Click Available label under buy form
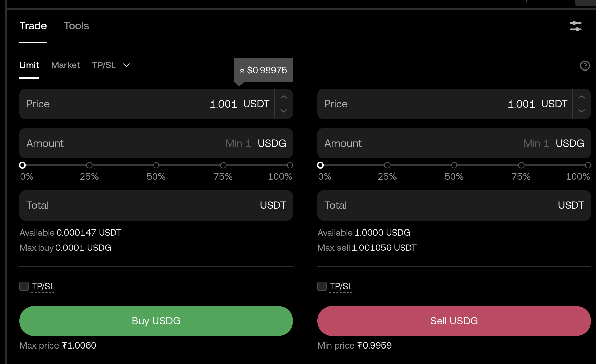596x364 pixels. pos(37,233)
